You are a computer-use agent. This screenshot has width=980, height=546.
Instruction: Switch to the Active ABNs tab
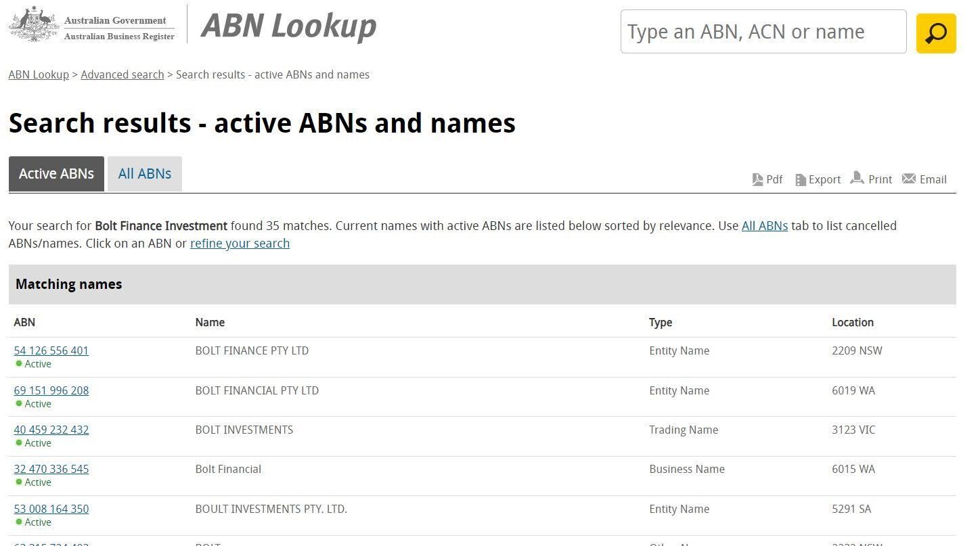coord(56,174)
